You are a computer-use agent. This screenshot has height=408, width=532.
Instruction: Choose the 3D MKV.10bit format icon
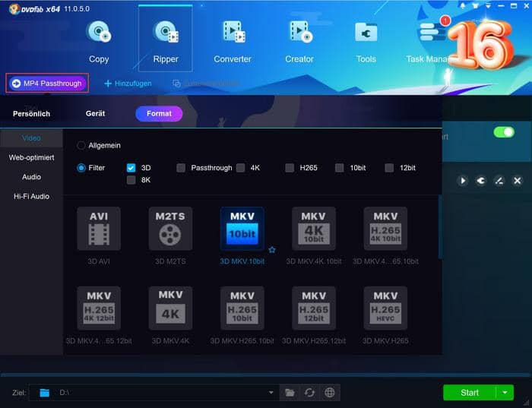(242, 228)
